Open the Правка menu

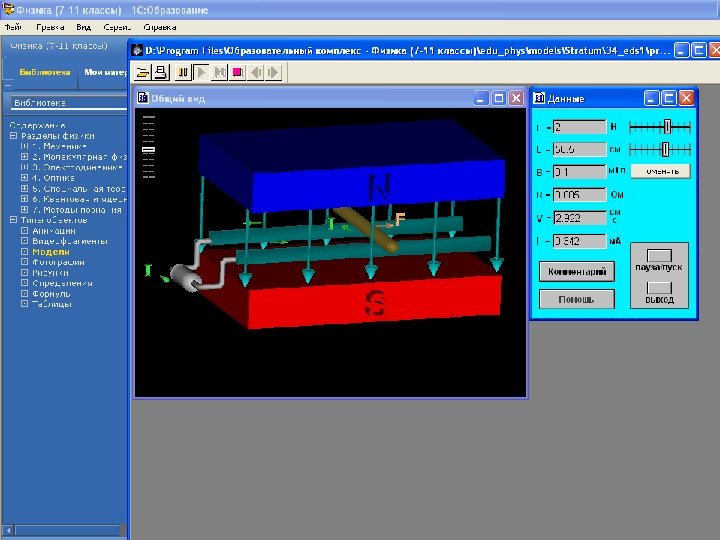[50, 27]
